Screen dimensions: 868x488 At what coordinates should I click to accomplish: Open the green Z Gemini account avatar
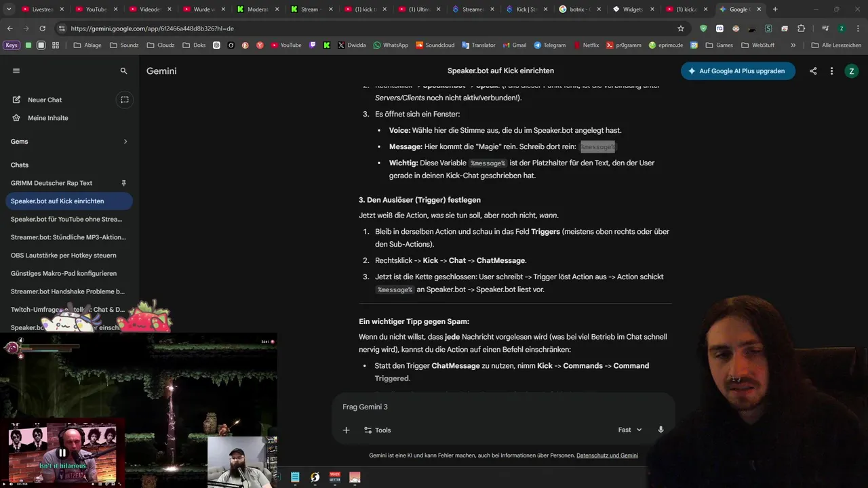coord(851,70)
